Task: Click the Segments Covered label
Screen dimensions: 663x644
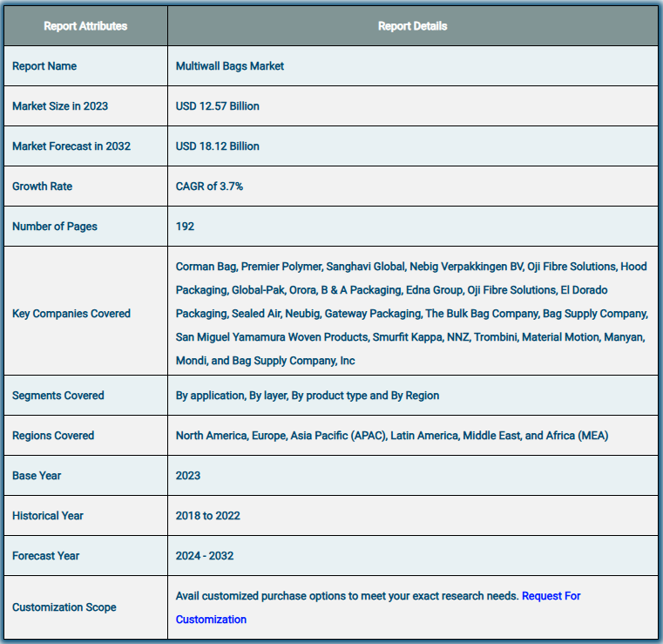Action: [58, 396]
